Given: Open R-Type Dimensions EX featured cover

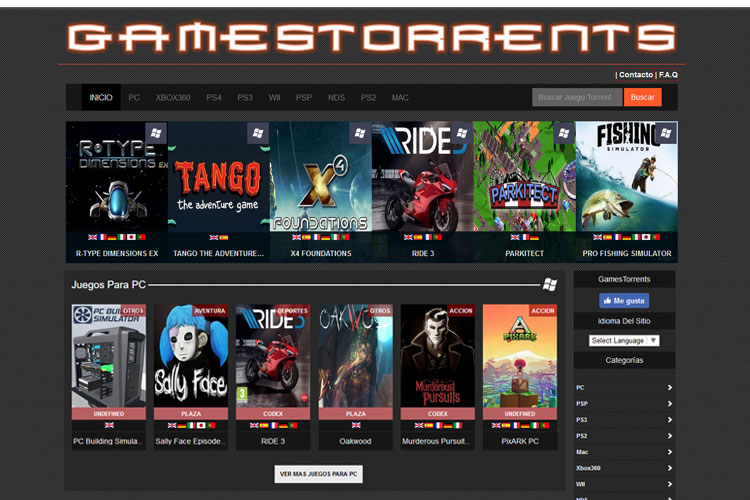Looking at the screenshot, I should tap(117, 177).
